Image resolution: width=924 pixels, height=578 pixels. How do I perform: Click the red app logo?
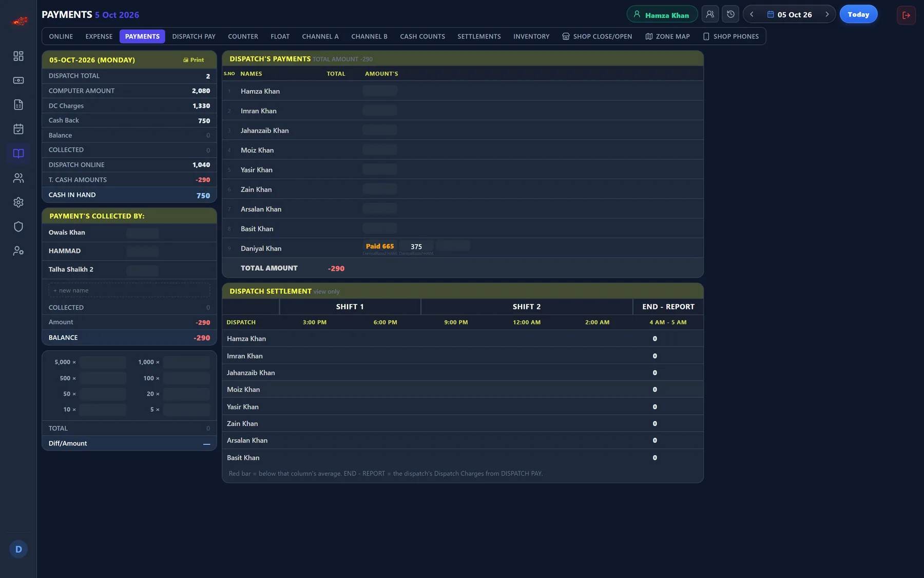pyautogui.click(x=20, y=21)
